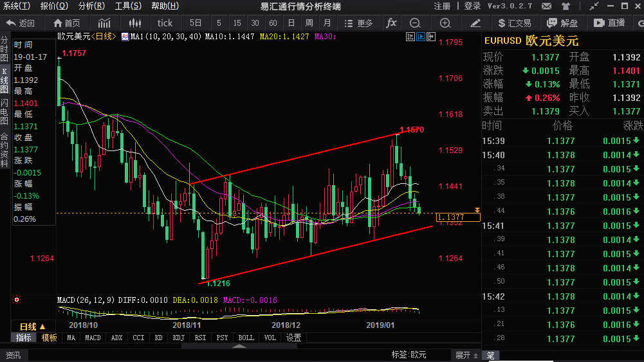Expand the 更多 more periods list

click(x=361, y=23)
